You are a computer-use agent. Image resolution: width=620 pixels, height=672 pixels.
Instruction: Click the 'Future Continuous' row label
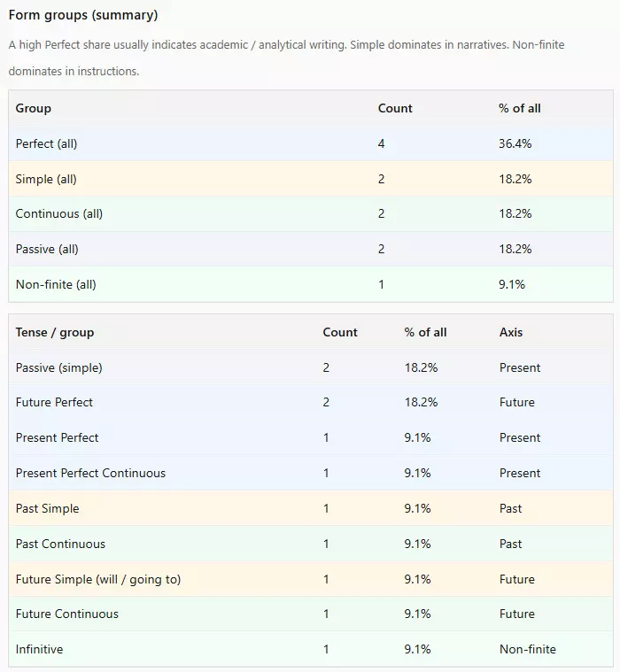pos(67,614)
